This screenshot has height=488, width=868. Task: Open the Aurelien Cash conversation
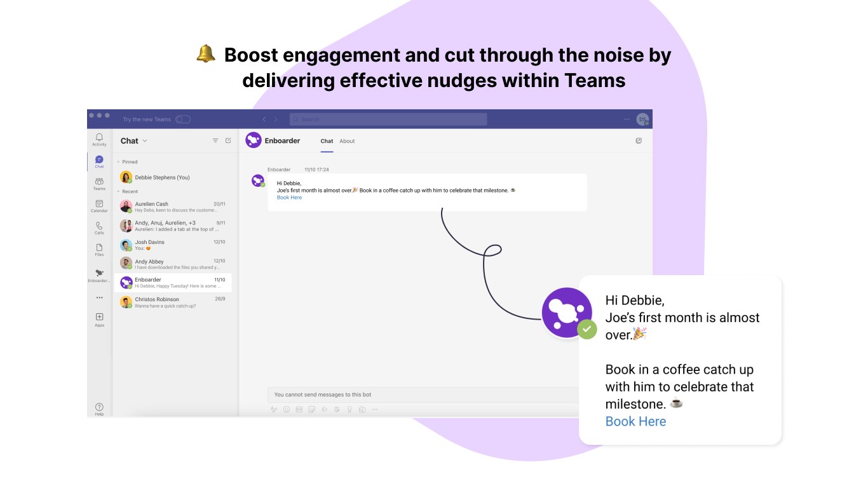point(173,207)
